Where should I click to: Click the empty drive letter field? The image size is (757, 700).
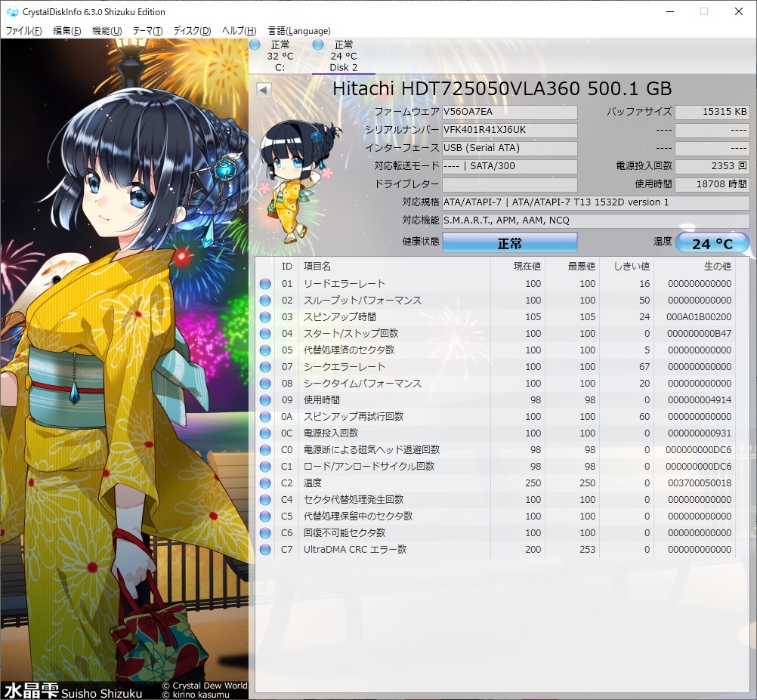click(510, 185)
